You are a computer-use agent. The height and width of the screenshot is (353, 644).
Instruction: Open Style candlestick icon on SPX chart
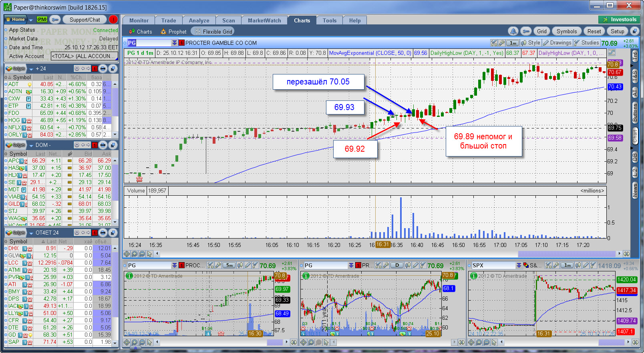coord(578,265)
